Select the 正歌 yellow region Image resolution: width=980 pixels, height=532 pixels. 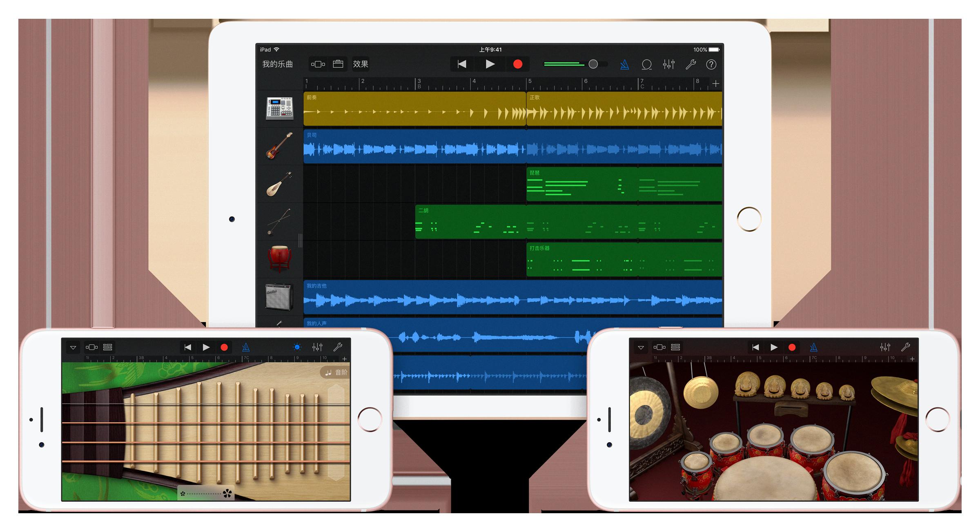point(624,109)
